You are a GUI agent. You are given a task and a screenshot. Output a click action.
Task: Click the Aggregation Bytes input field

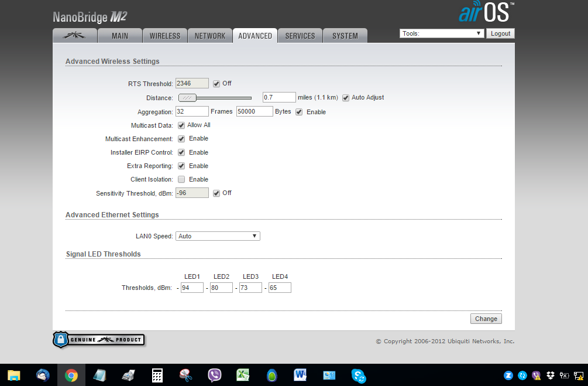tap(255, 111)
